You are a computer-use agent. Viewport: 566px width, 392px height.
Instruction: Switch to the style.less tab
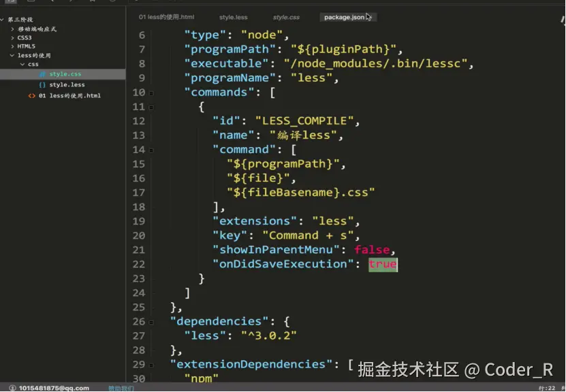pyautogui.click(x=233, y=17)
